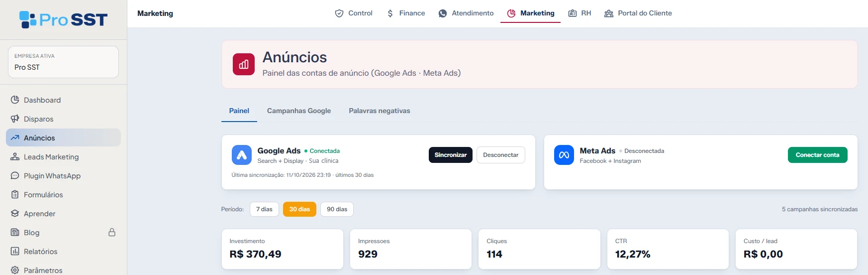Open the Empresa Ativa Pro SST selector
Viewport: 868px width, 275px height.
[x=63, y=62]
